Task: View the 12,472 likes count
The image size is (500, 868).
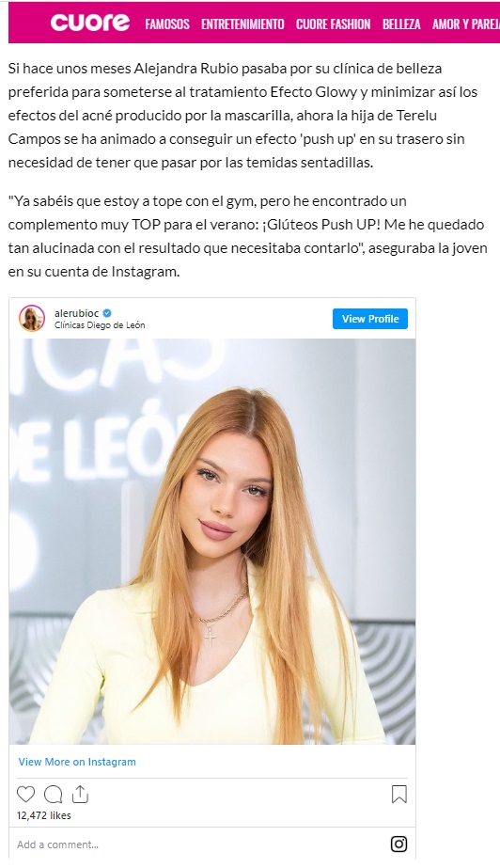Action: point(43,815)
